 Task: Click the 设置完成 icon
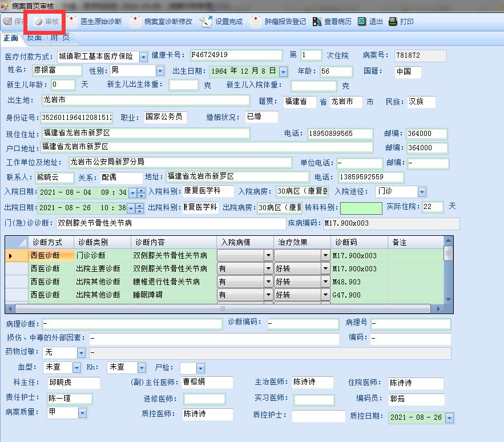[206, 22]
